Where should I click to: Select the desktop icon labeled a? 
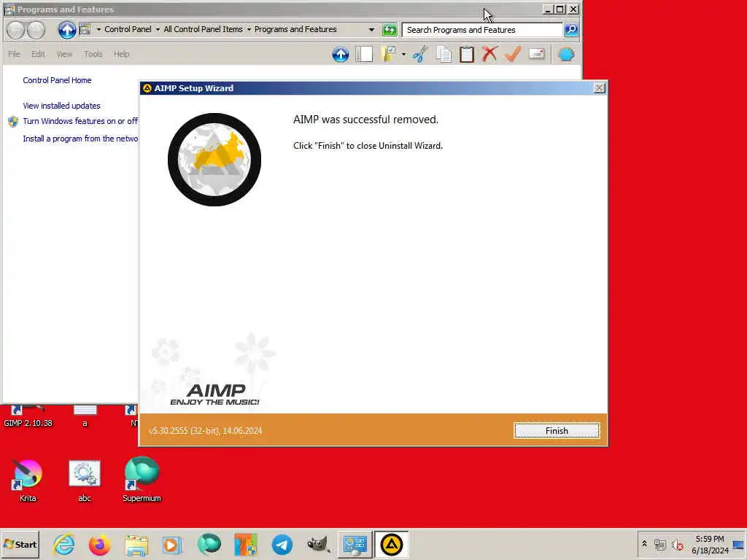(x=85, y=416)
